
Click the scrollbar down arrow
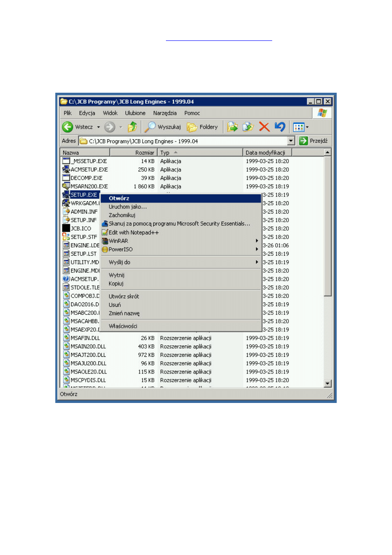327,384
